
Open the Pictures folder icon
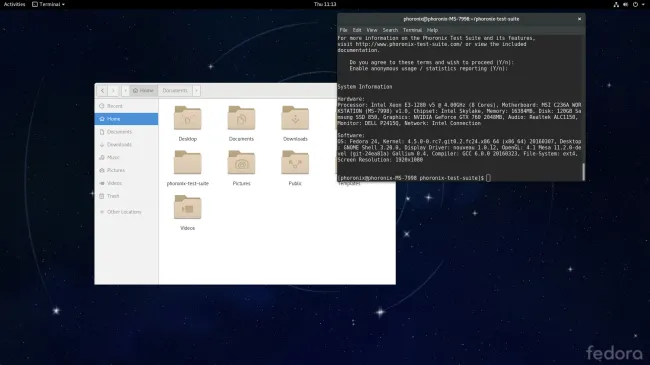(x=241, y=163)
